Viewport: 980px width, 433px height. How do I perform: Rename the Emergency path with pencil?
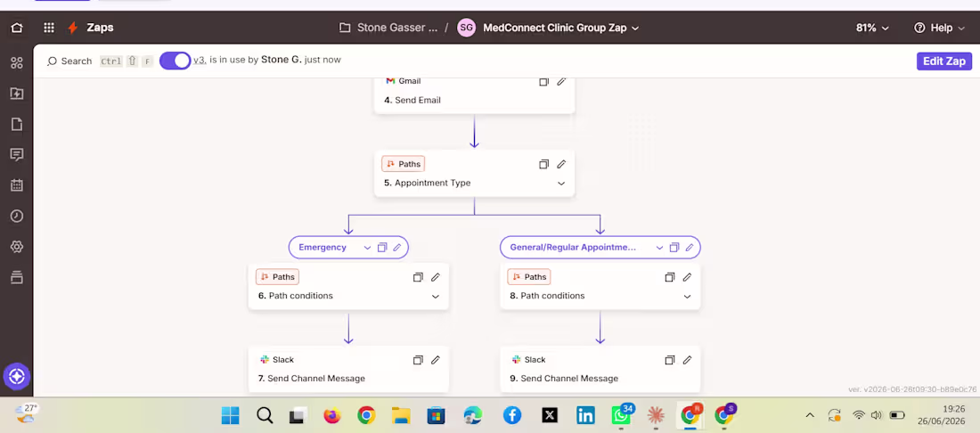396,248
